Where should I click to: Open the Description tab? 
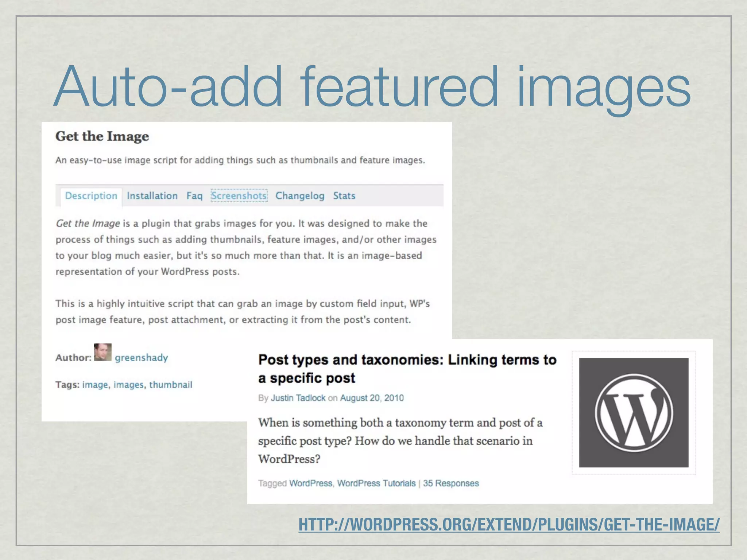pyautogui.click(x=91, y=196)
